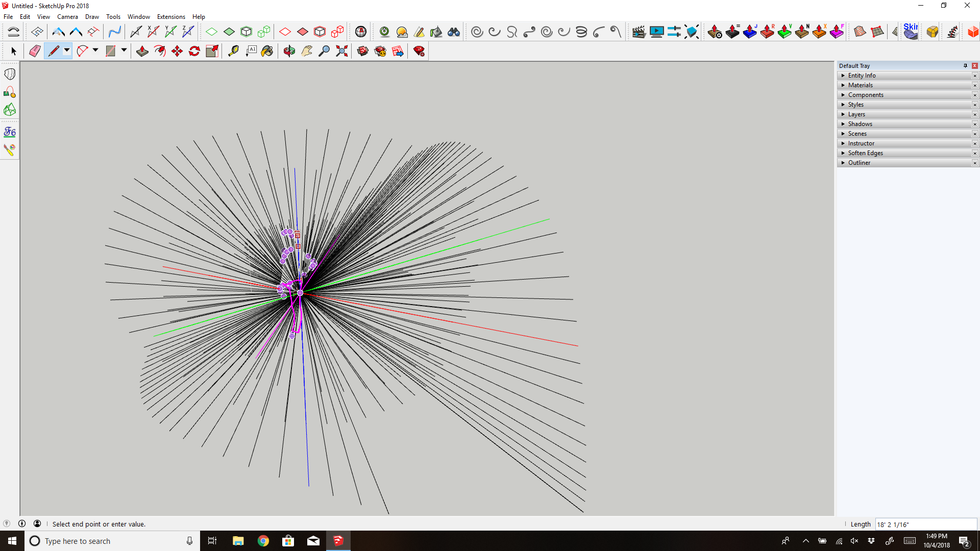The height and width of the screenshot is (551, 980).
Task: Click the Length measurement input box
Action: 925,524
